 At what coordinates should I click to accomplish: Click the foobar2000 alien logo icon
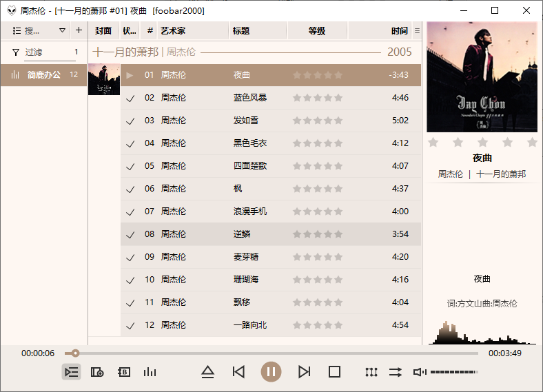tap(12, 10)
